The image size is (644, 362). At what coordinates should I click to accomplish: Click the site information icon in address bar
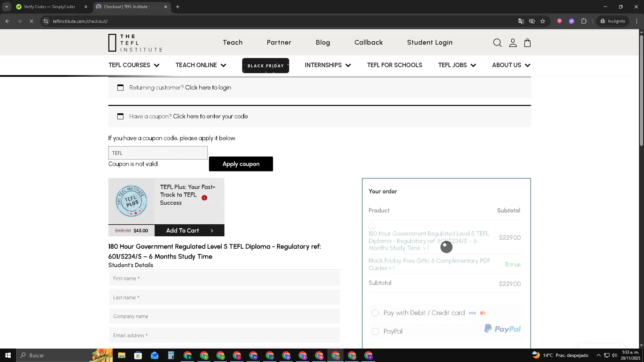pyautogui.click(x=46, y=21)
